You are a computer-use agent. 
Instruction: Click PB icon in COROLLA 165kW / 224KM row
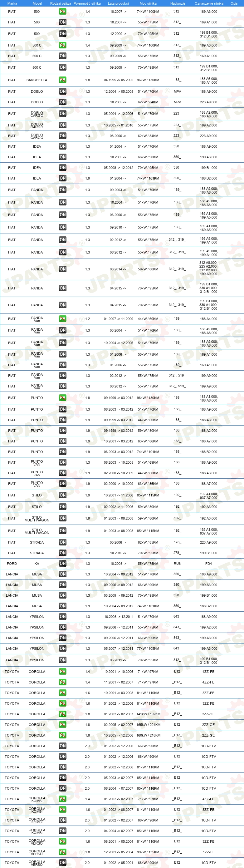click(x=63, y=724)
